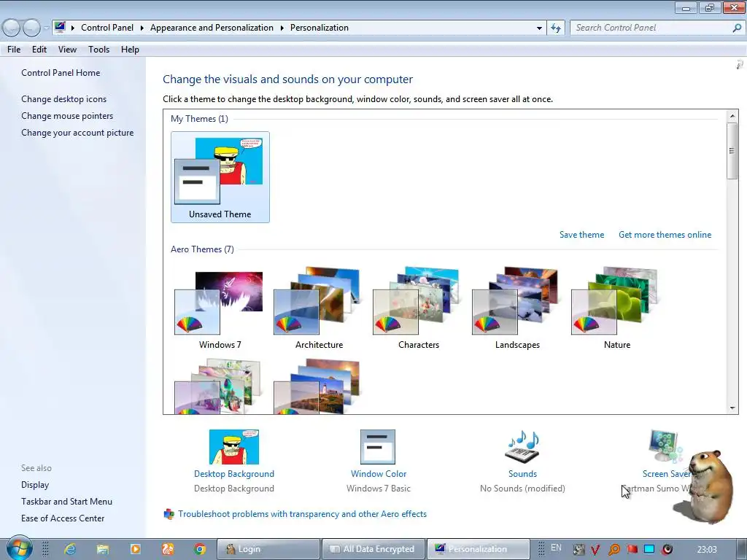Open the Sounds settings icon
747x560 pixels.
522,447
